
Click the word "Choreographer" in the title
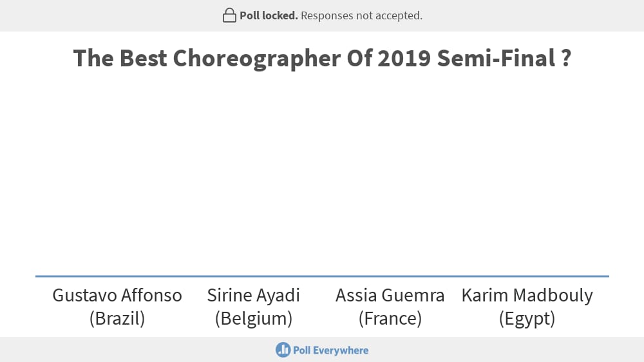[257, 59]
